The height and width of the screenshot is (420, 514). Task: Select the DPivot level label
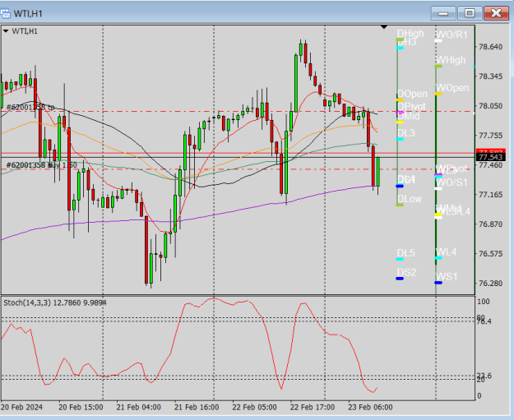pos(411,107)
